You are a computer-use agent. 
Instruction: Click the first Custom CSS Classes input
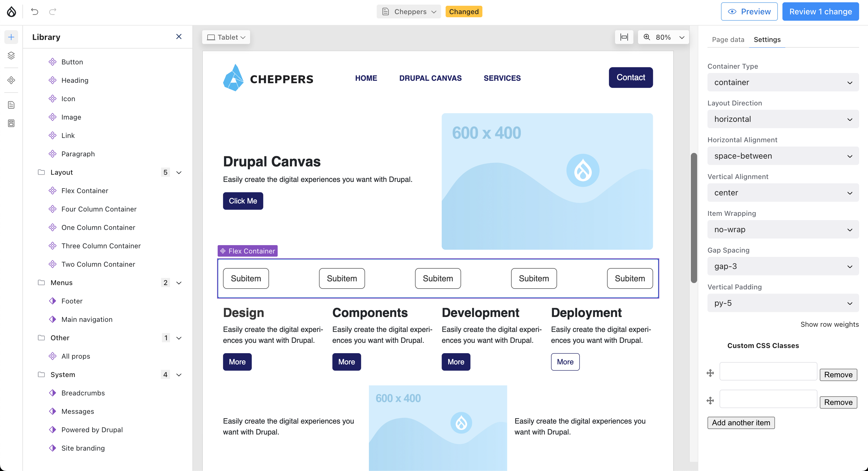click(x=768, y=371)
